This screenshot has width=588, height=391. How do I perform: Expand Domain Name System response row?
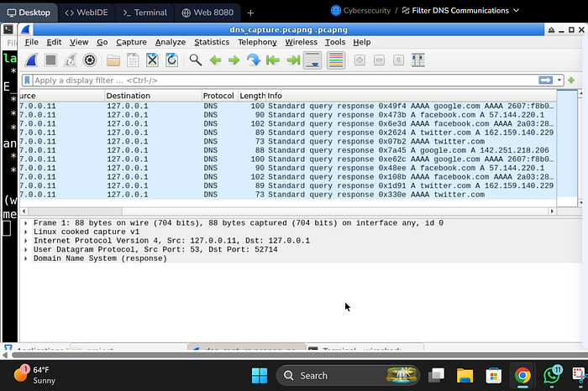coord(25,258)
